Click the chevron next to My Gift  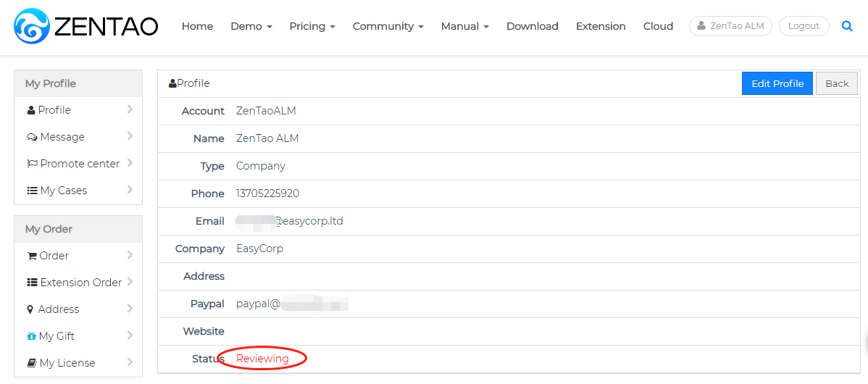[130, 335]
